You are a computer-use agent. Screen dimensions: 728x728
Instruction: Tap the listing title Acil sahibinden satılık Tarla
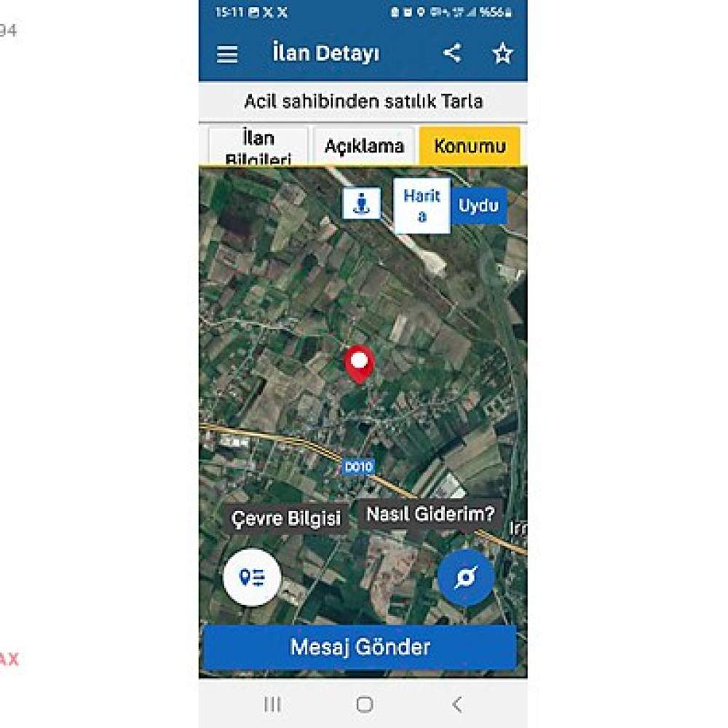click(363, 101)
